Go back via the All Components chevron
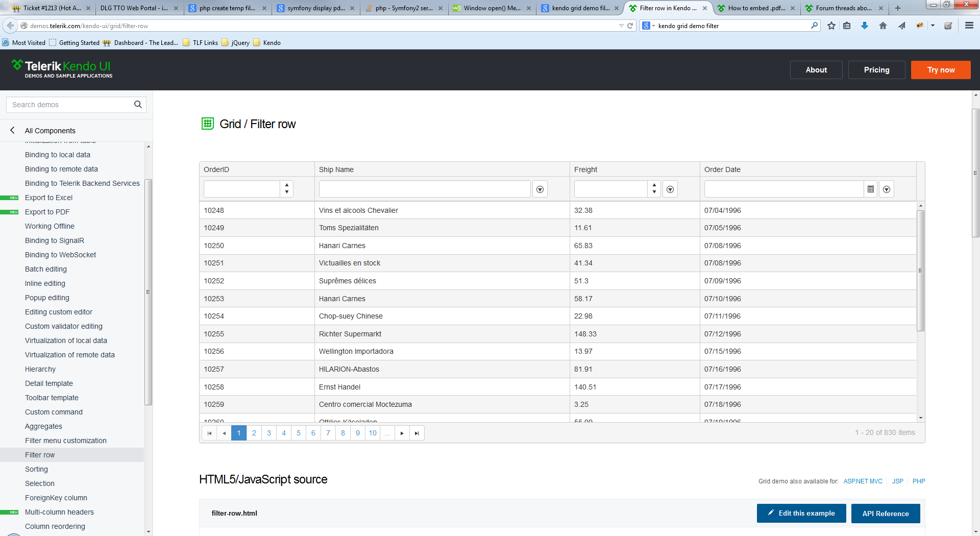Viewport: 980px width, 536px height. (12, 131)
